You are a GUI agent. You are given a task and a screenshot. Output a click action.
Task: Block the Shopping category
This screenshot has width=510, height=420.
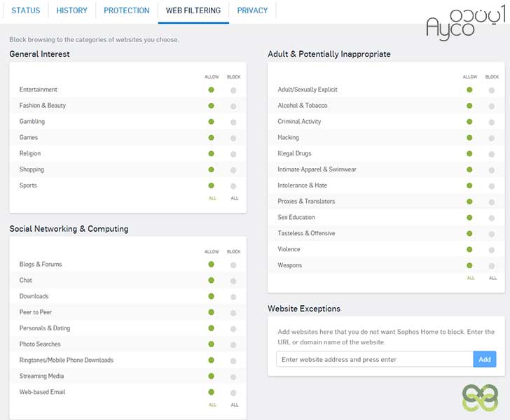point(233,170)
